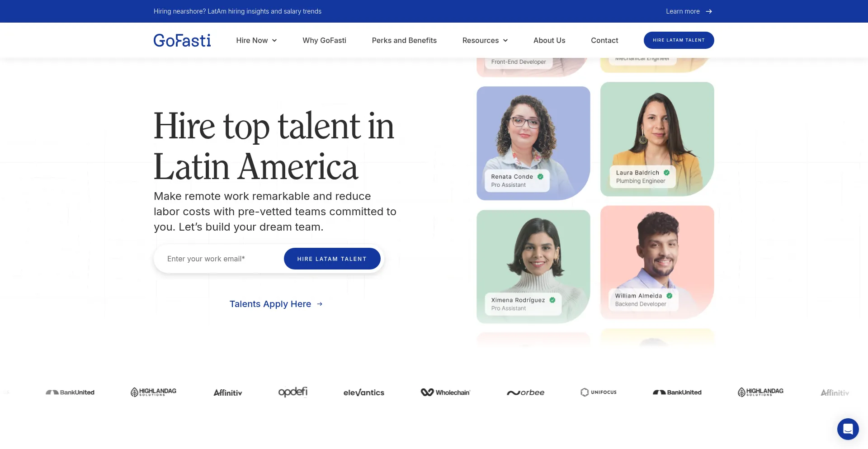Click the arrow beside Learn more
The height and width of the screenshot is (449, 868).
(709, 11)
